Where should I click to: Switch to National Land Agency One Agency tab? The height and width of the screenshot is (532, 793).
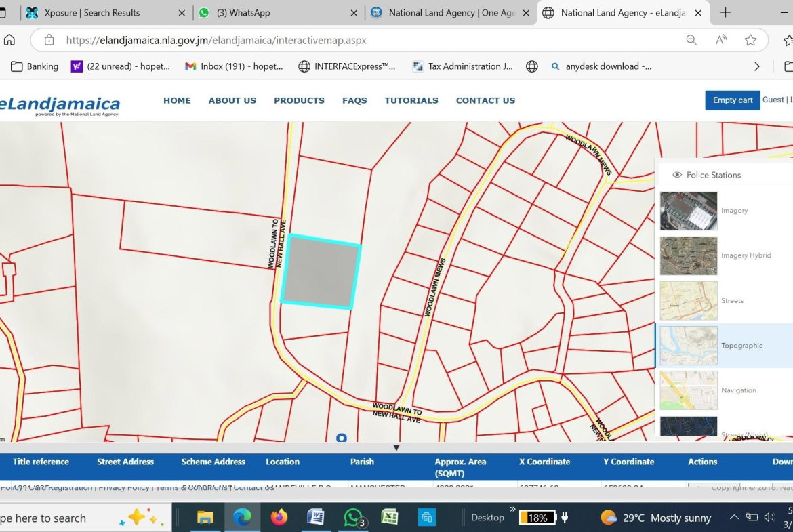tap(451, 13)
